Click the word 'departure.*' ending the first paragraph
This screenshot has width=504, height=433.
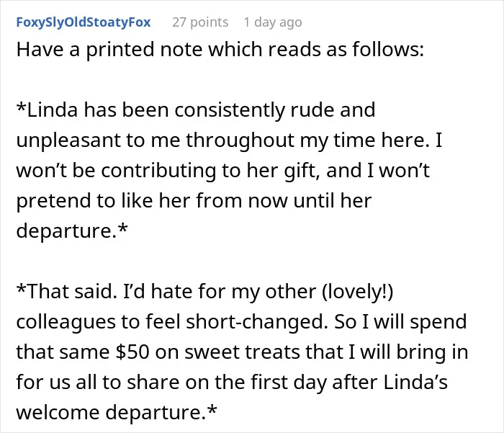72,231
